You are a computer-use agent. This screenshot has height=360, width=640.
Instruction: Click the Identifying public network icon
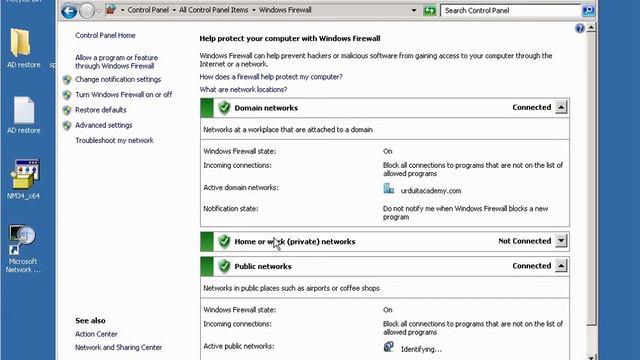click(x=389, y=347)
